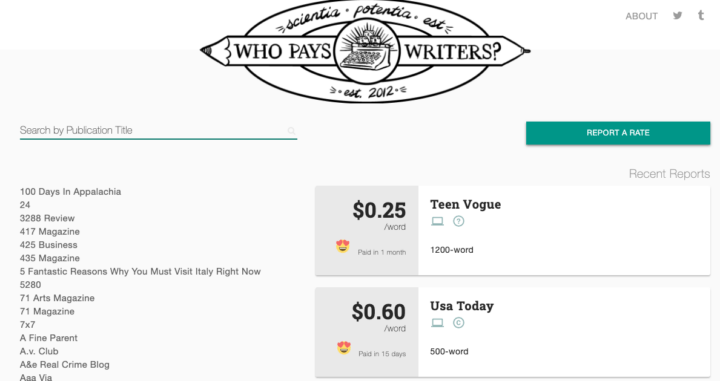Click Usa Today copyright icon
Viewport: 720px width, 381px height.
click(458, 323)
